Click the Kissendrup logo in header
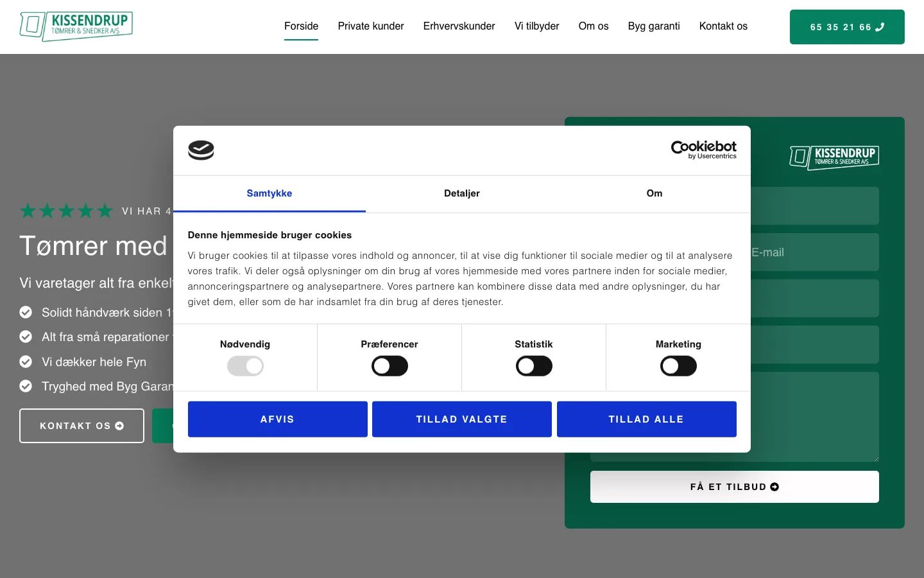Screen dimensions: 924x578 [76, 26]
